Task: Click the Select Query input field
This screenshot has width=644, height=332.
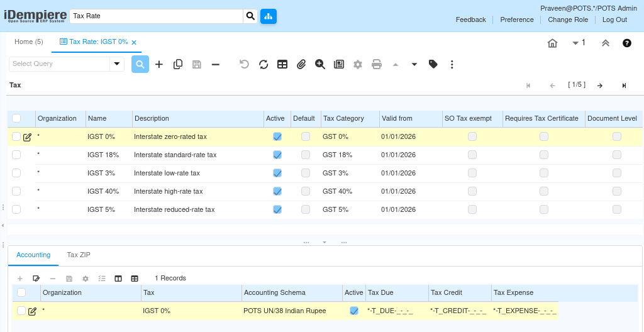Action: (60, 64)
